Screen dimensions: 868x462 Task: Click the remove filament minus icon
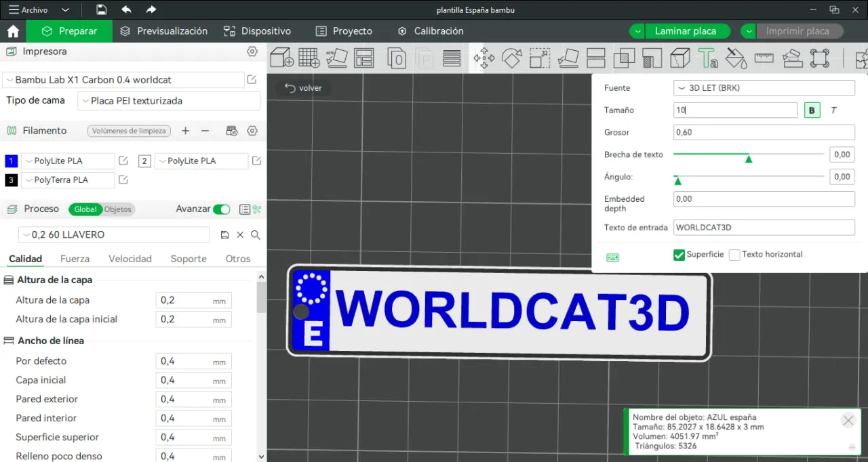click(205, 131)
